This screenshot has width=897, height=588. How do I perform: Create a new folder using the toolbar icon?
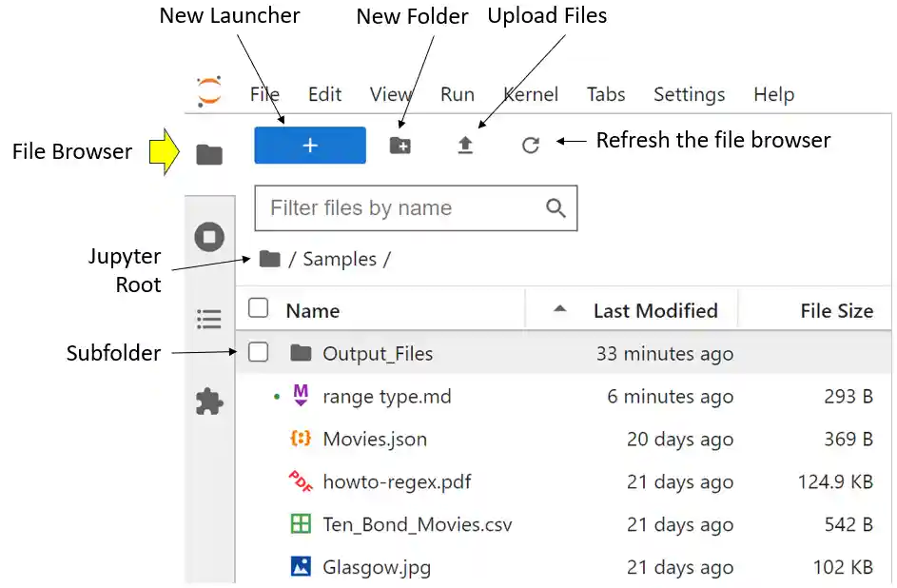tap(400, 145)
